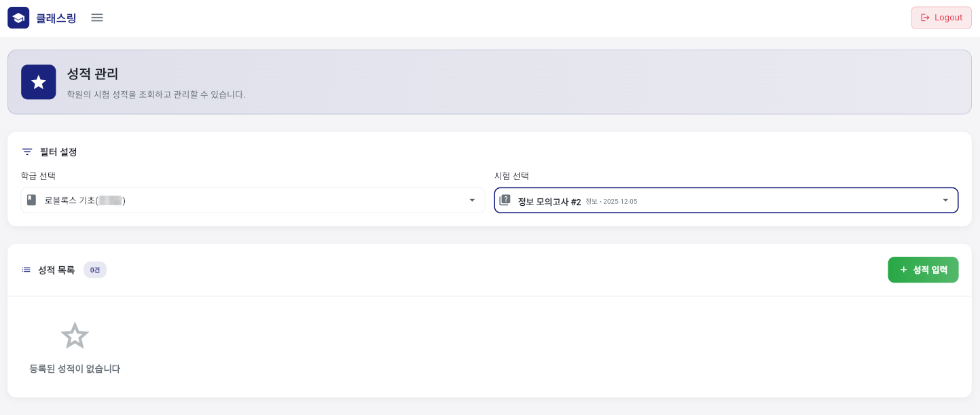Viewport: 980px width, 415px height.
Task: Click the plus icon on the 성적 입력 button
Action: [x=904, y=270]
